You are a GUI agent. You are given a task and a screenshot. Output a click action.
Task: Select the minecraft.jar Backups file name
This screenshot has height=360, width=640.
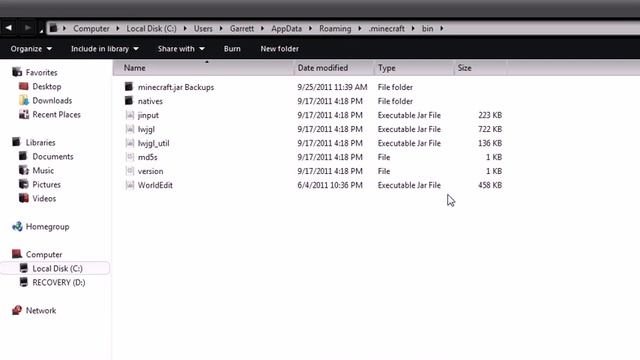pos(176,87)
